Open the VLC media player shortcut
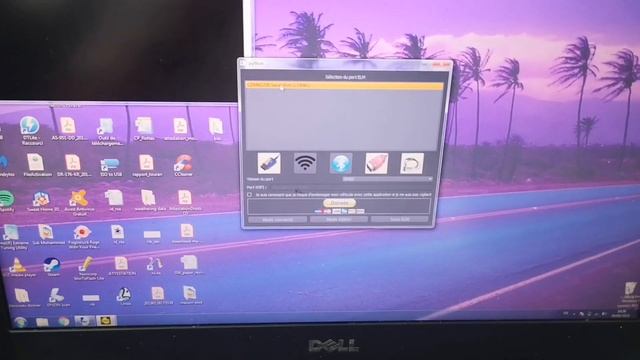 click(18, 268)
